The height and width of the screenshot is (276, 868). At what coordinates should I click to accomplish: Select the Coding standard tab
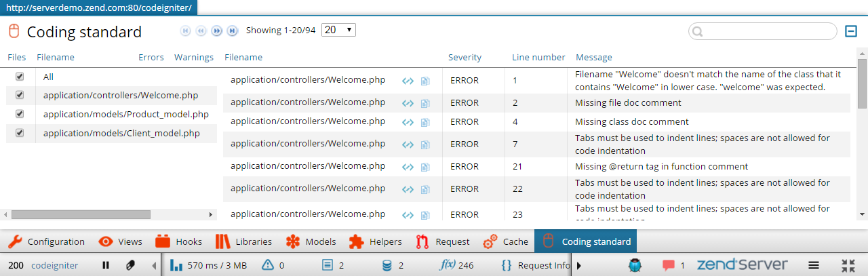coord(586,241)
